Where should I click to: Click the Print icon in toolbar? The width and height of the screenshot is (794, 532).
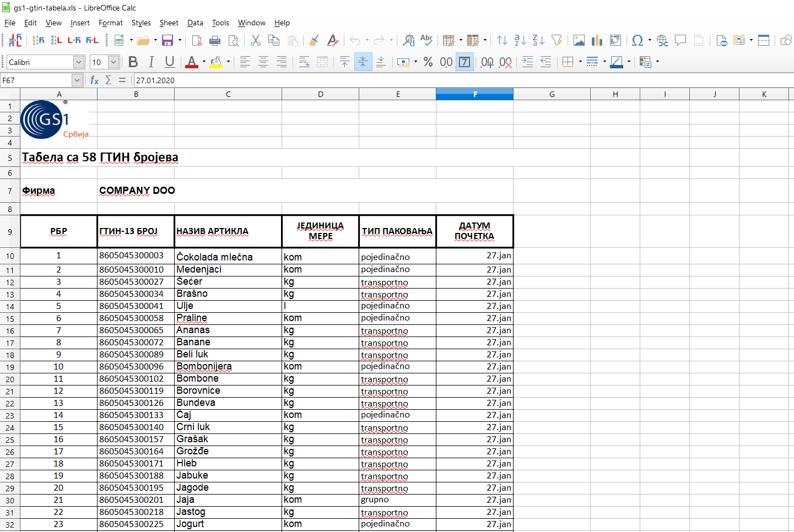pos(215,40)
